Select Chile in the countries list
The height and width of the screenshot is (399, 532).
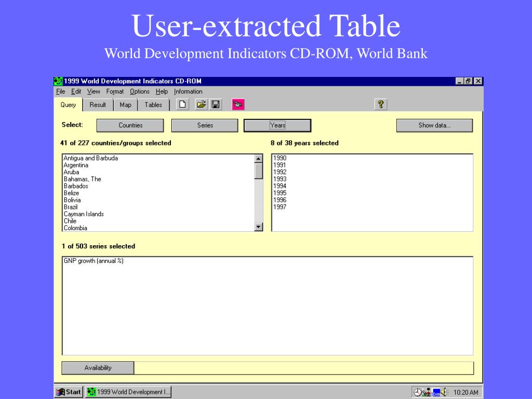point(70,221)
